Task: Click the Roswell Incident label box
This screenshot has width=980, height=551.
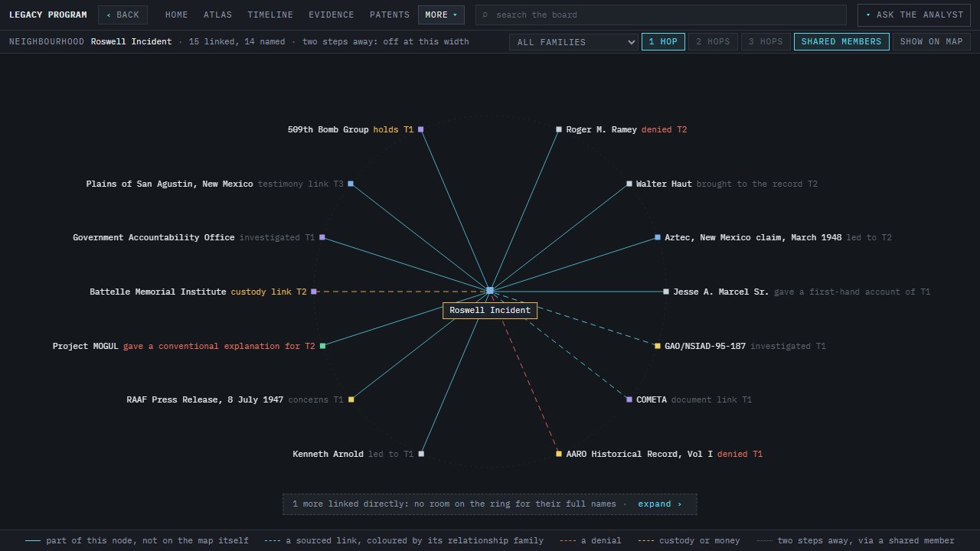Action: pos(490,311)
